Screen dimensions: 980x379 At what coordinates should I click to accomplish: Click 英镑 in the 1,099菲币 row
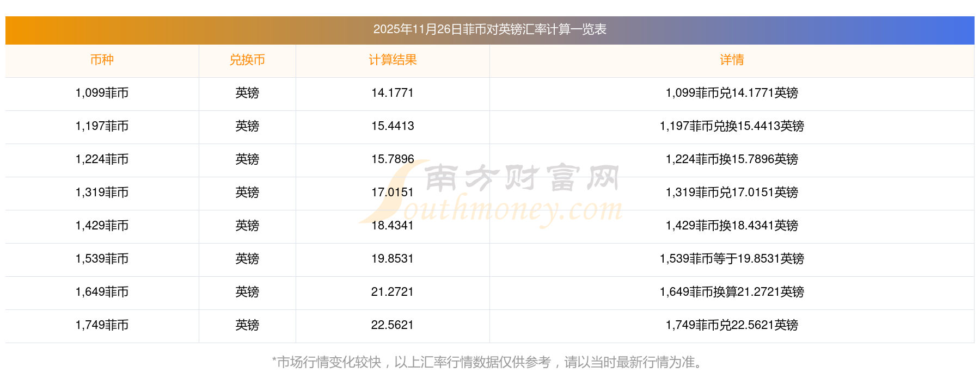click(x=247, y=93)
